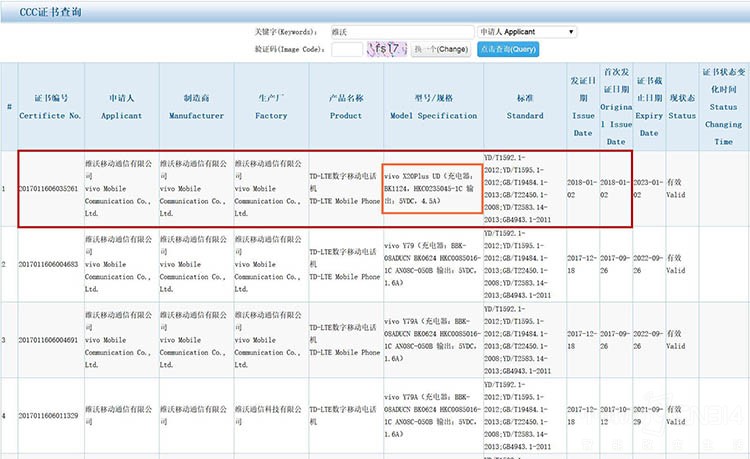Screen dimensions: 750x459
Task: Click the vivo X20Plus UD model cell
Action: (431, 188)
